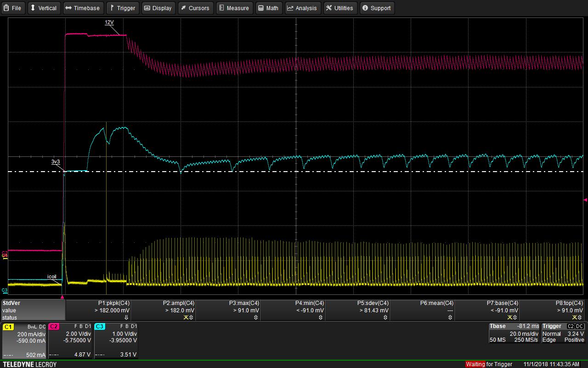
Task: Open the Analysis menu
Action: pos(302,8)
